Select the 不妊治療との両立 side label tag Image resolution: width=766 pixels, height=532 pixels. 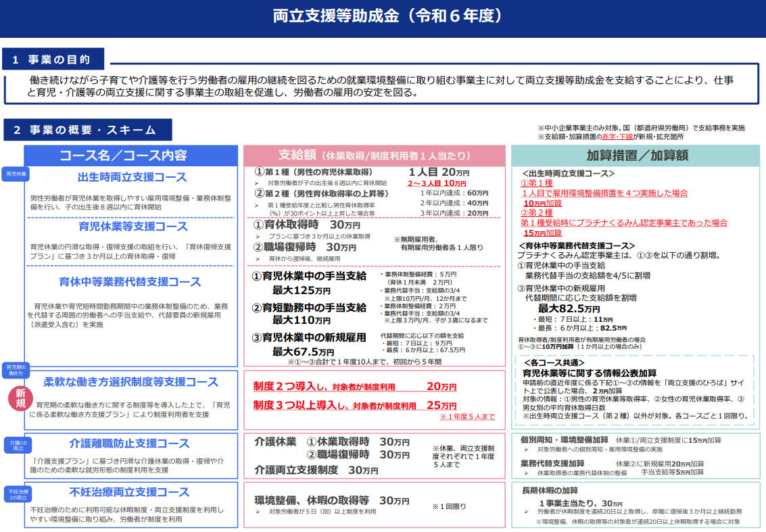(17, 493)
